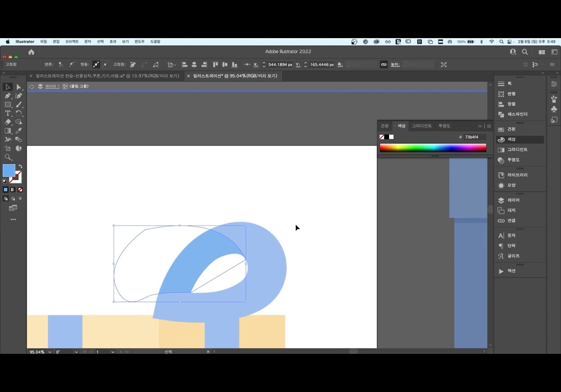Image resolution: width=561 pixels, height=392 pixels.
Task: Switch to the 그라디언트 panel tab
Action: click(422, 126)
